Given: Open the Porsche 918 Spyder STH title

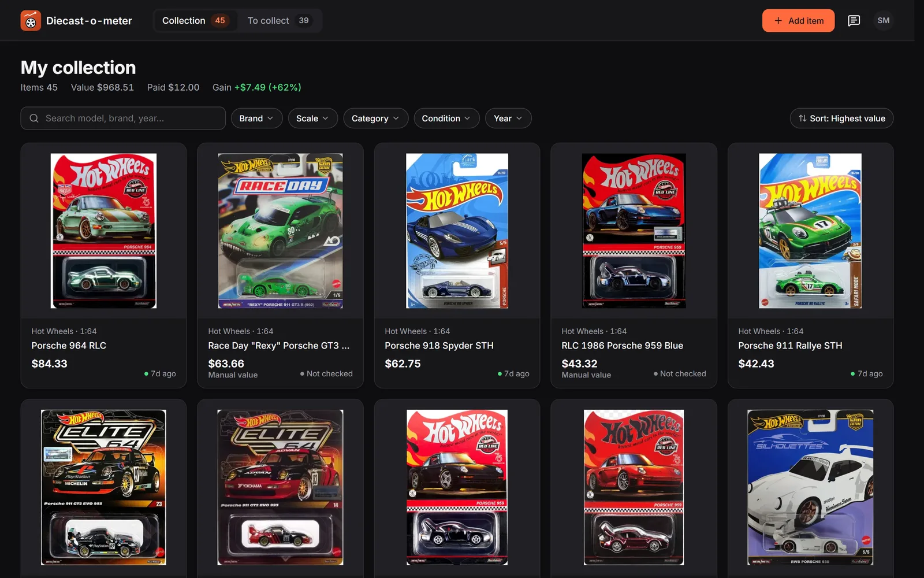Looking at the screenshot, I should click(x=439, y=346).
